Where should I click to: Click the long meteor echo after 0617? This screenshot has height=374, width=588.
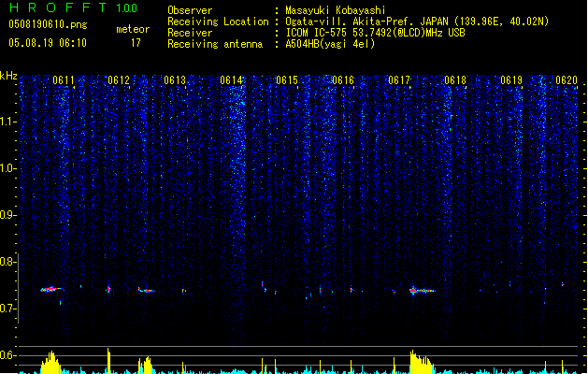coord(423,290)
